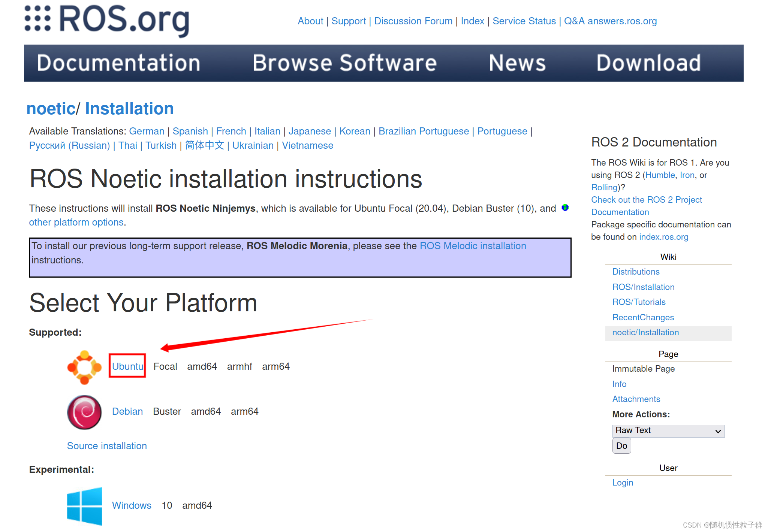Screen dimensions: 768x532
Task: Open the Download navigation tab
Action: 648,63
